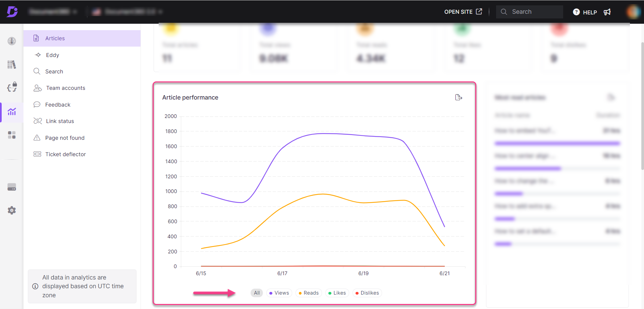
Task: Click the Document360 logo icon
Action: click(x=12, y=11)
